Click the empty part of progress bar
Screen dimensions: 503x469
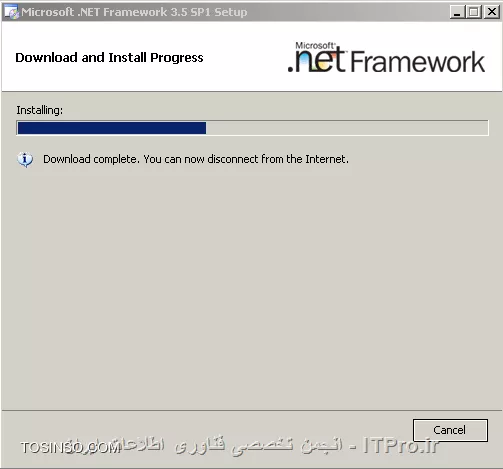pyautogui.click(x=347, y=128)
